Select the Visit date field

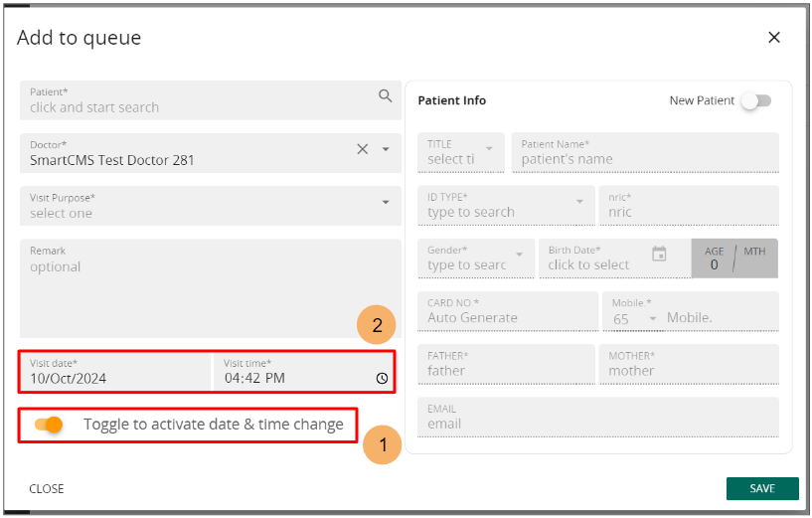[115, 372]
